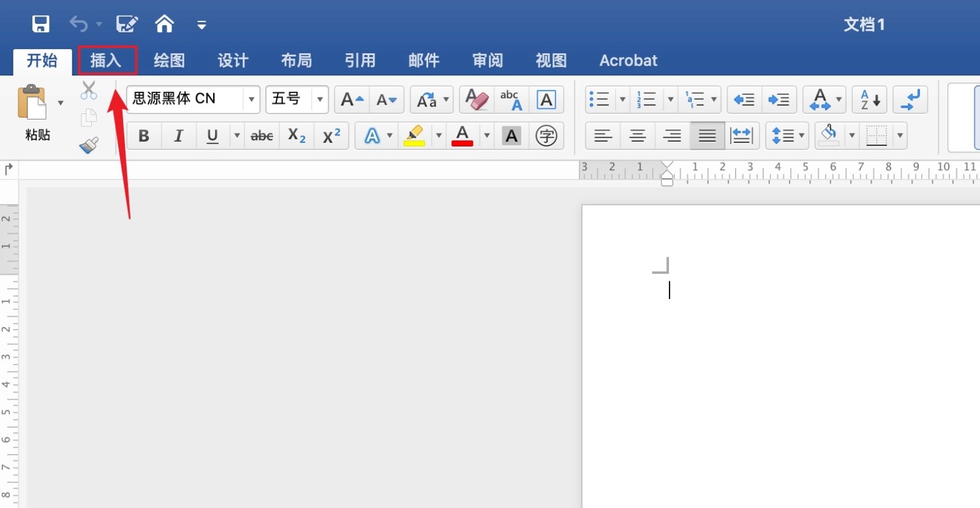Increase font size with A up icon
Viewport: 980px width, 508px height.
(352, 99)
